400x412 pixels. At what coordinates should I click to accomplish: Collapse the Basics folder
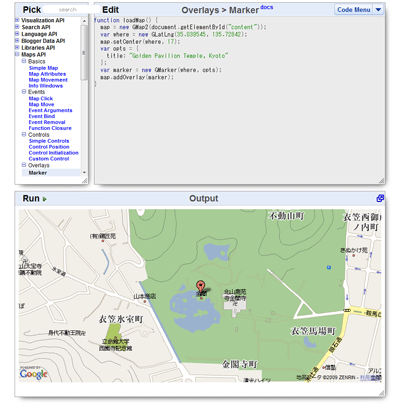24,61
